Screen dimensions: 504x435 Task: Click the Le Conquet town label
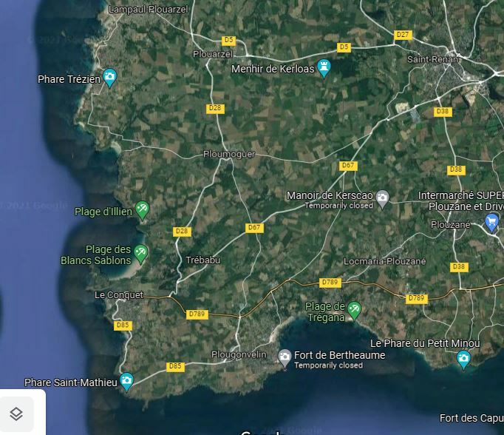pyautogui.click(x=119, y=294)
